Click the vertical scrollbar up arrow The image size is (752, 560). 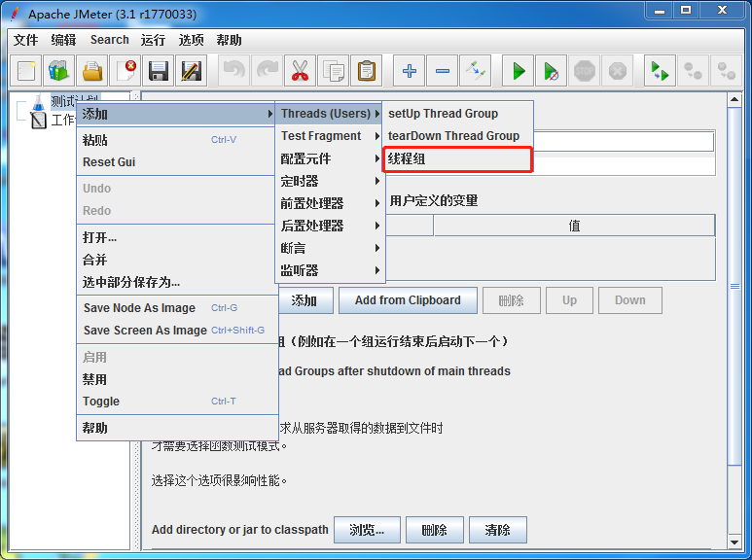(x=734, y=100)
